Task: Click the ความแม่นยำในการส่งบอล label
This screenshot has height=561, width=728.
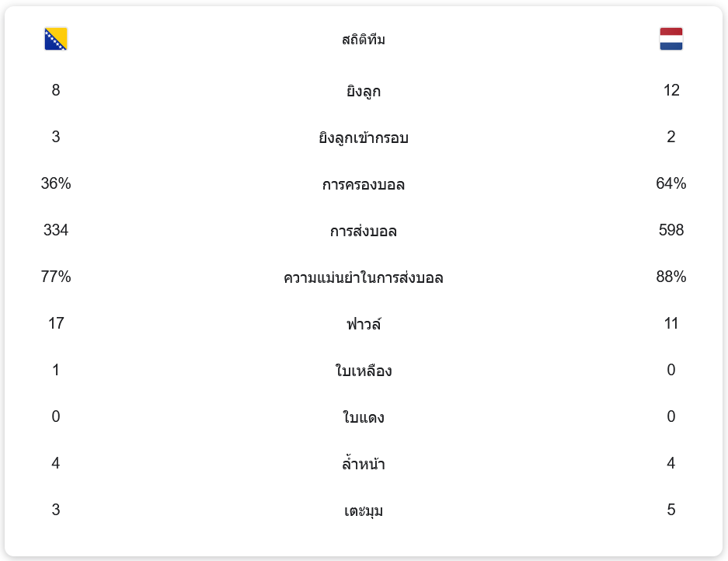Action: point(364,277)
